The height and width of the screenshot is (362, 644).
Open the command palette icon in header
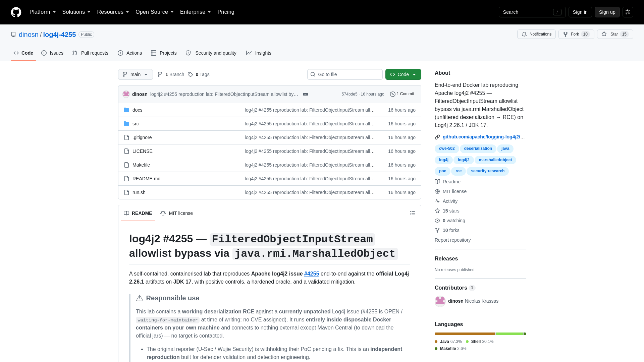click(x=628, y=12)
